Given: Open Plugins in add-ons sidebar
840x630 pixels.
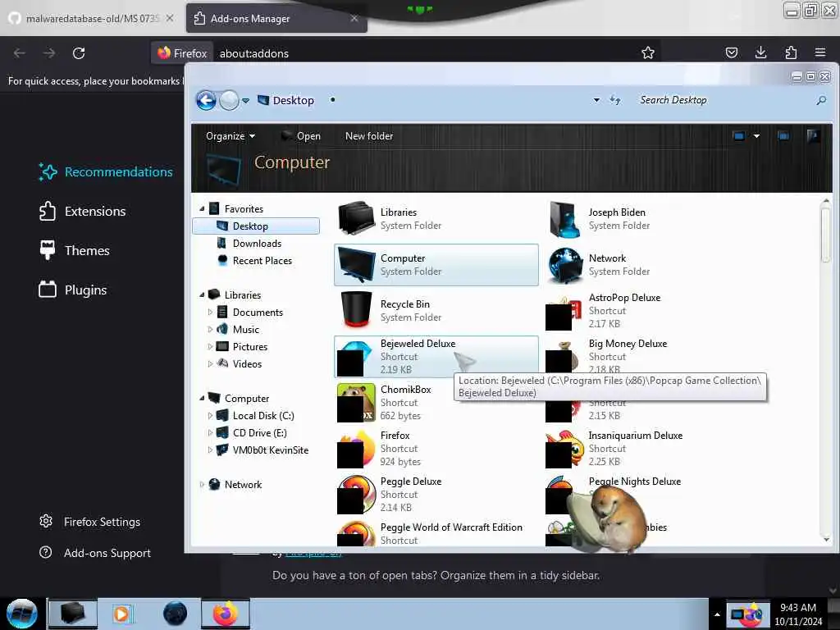Looking at the screenshot, I should (73, 290).
